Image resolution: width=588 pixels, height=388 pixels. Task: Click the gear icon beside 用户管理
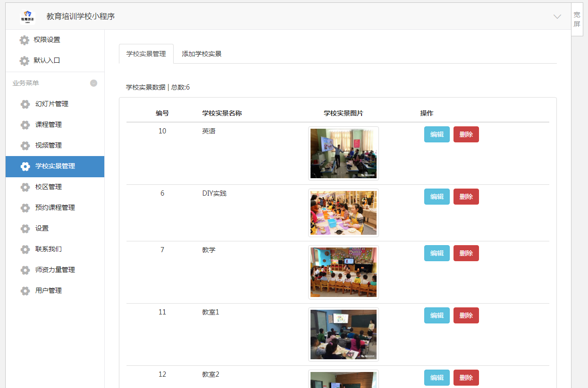[25, 291]
